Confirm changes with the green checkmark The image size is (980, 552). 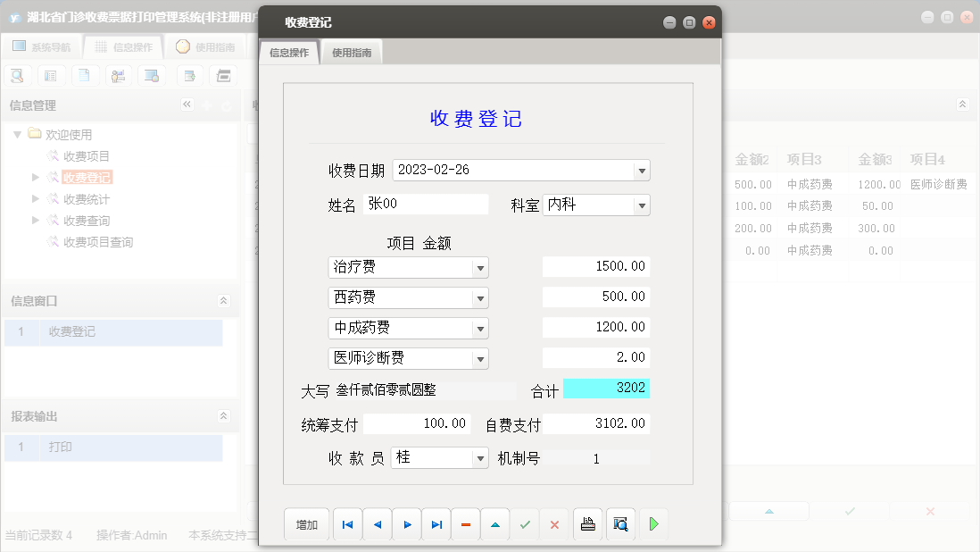click(x=525, y=524)
